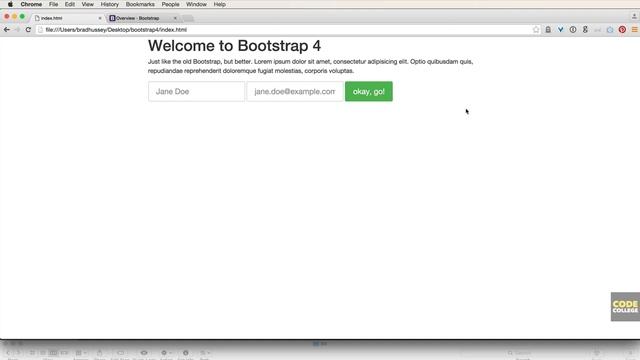Open the Window menu

(x=196, y=4)
